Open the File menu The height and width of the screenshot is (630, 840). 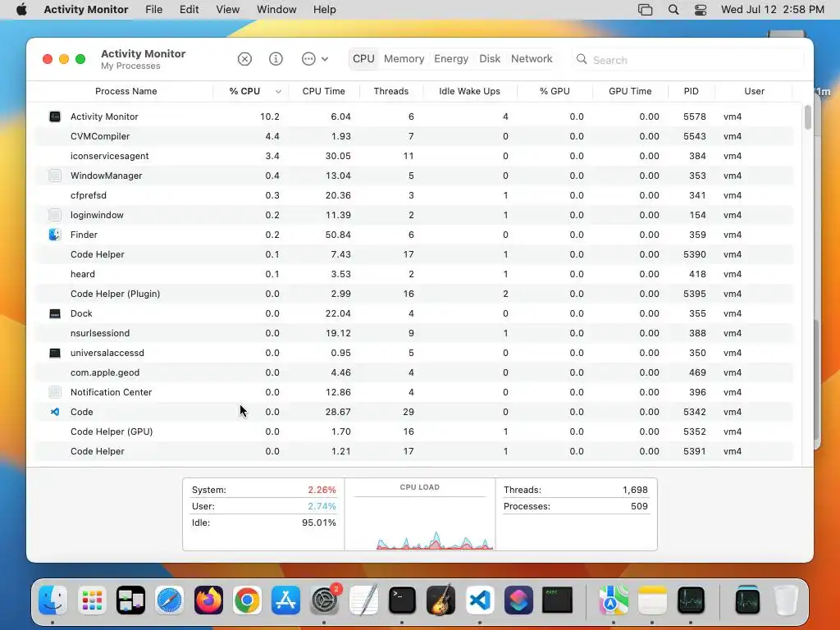[x=153, y=10]
